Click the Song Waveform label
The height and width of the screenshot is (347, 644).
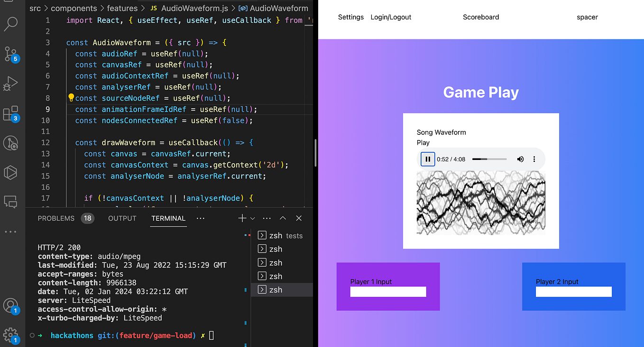(442, 132)
